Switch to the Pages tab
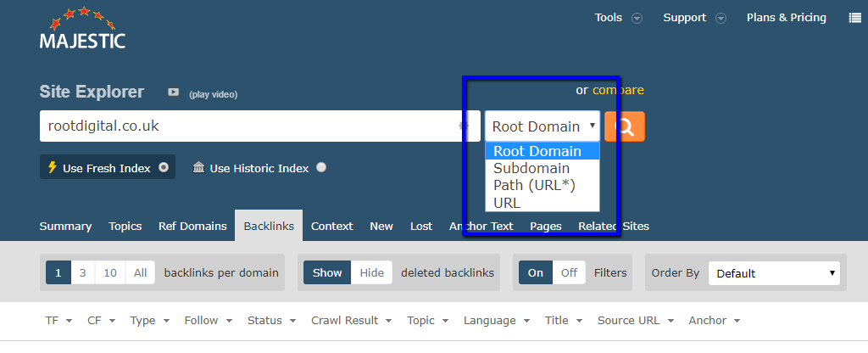The width and height of the screenshot is (868, 353). (x=546, y=226)
